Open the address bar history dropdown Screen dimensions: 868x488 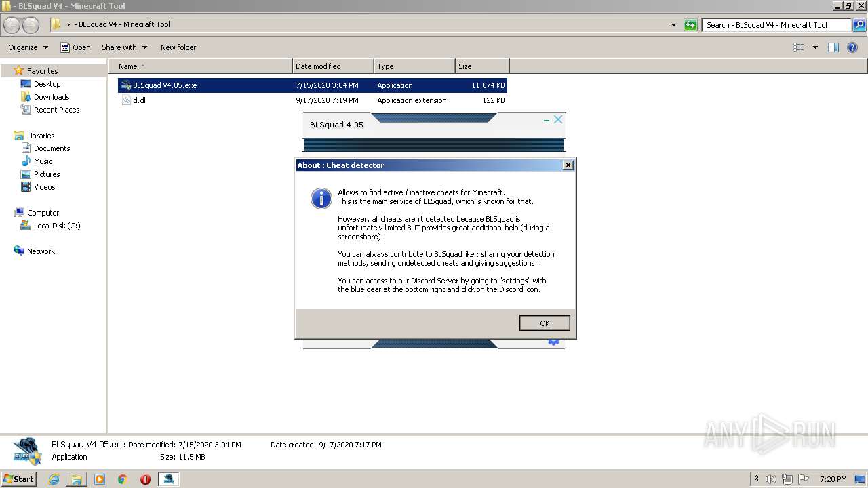tap(673, 25)
